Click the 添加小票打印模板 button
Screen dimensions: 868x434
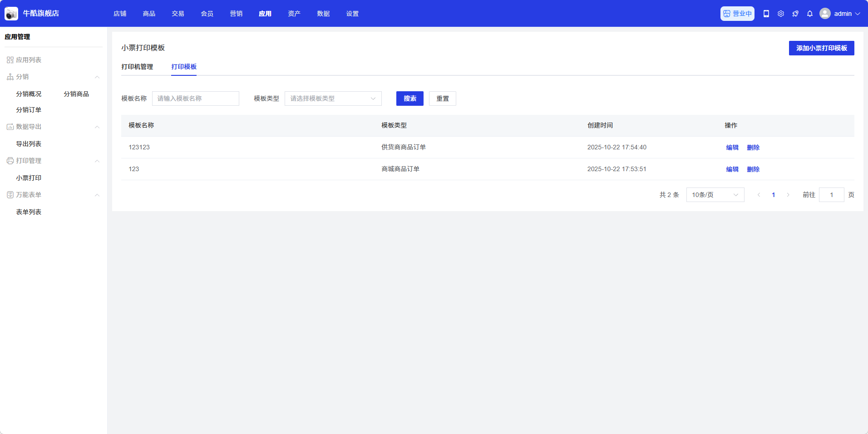click(x=821, y=48)
